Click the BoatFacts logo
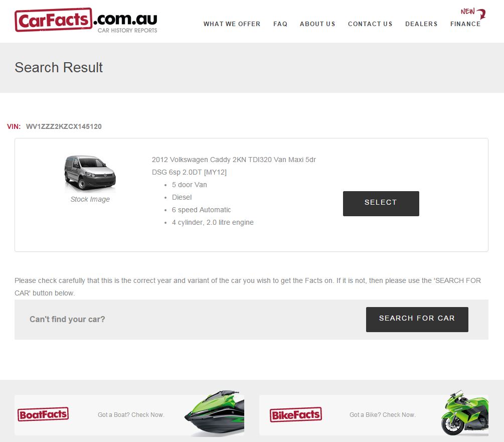504x442 pixels. tap(43, 414)
